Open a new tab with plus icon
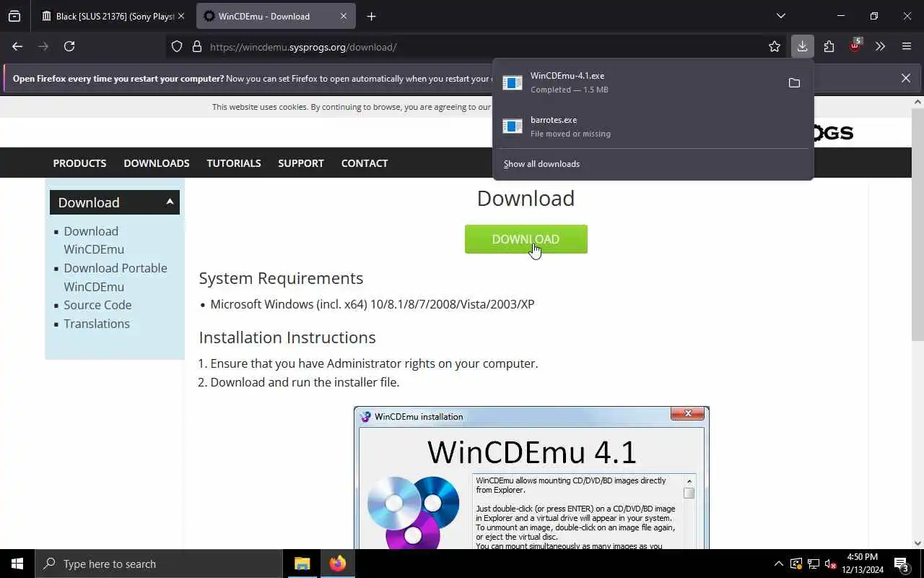Image resolution: width=924 pixels, height=578 pixels. (x=371, y=16)
